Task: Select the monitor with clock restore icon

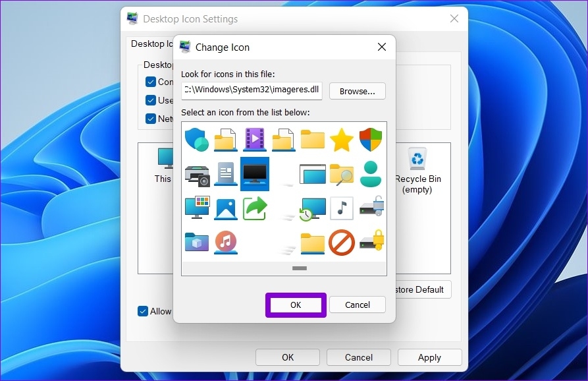Action: tap(312, 208)
